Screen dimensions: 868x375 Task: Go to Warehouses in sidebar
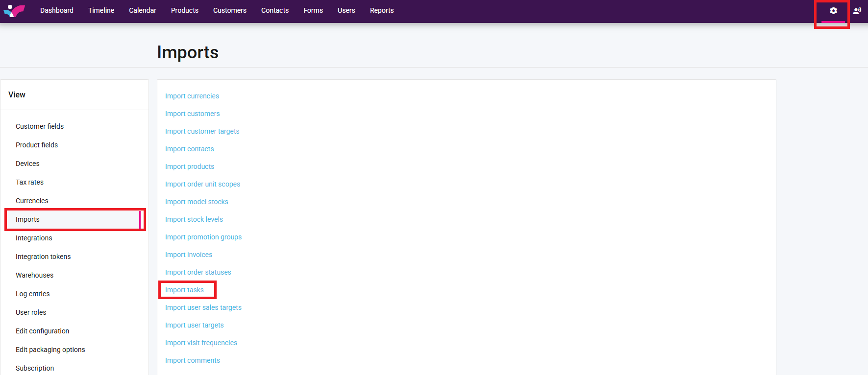34,275
